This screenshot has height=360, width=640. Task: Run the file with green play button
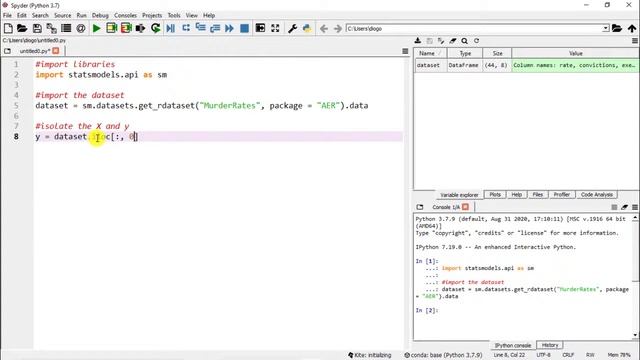tap(96, 28)
